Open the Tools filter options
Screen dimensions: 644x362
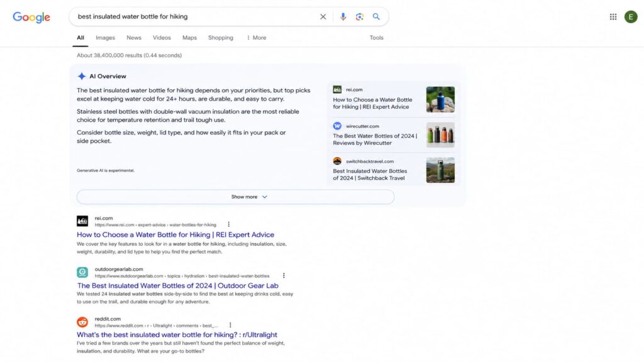pyautogui.click(x=376, y=38)
